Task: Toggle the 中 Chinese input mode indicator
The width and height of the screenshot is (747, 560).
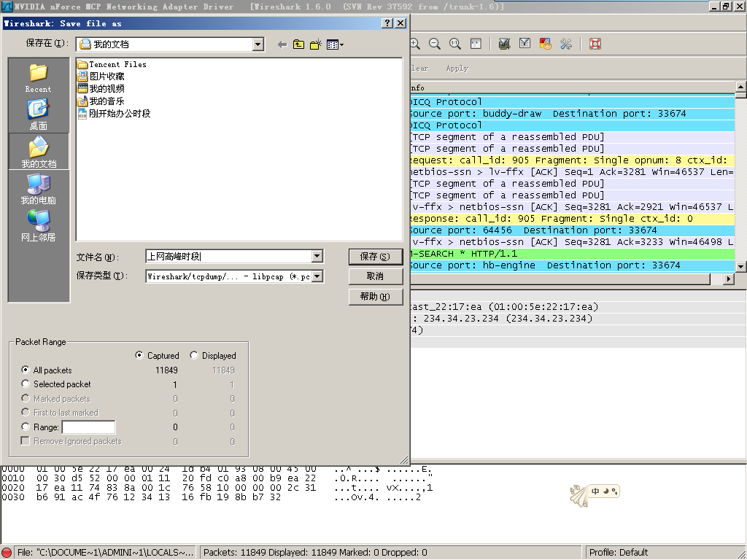Action: (x=595, y=491)
